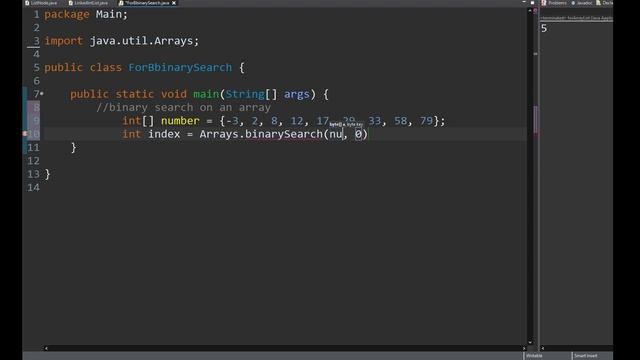
Task: Click the console output value 5
Action: (x=544, y=29)
